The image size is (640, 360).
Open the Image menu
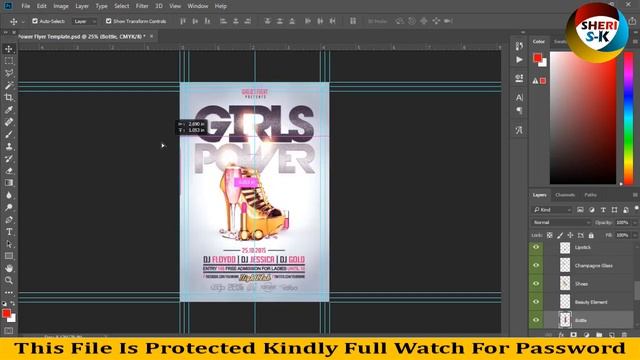61,6
